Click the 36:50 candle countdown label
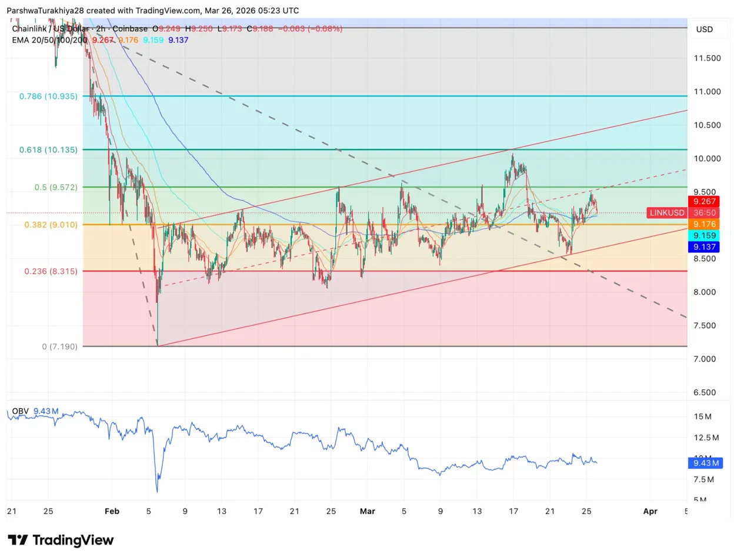 click(x=704, y=213)
